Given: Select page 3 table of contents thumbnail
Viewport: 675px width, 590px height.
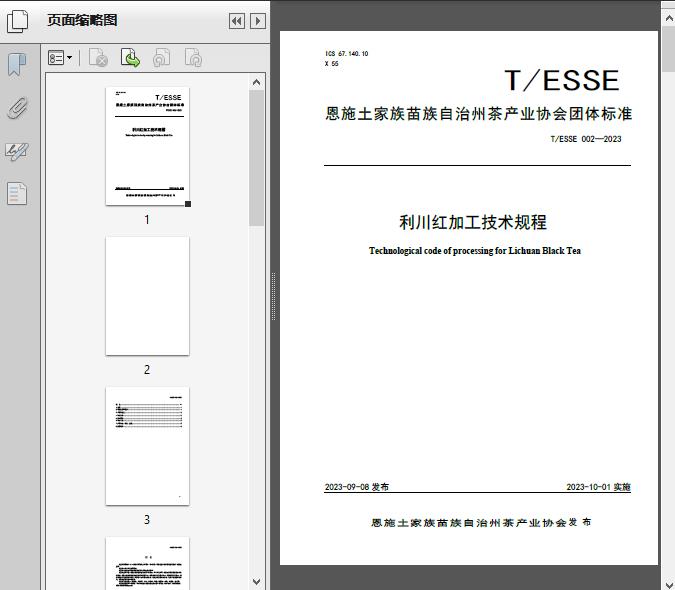Looking at the screenshot, I should pos(147,446).
